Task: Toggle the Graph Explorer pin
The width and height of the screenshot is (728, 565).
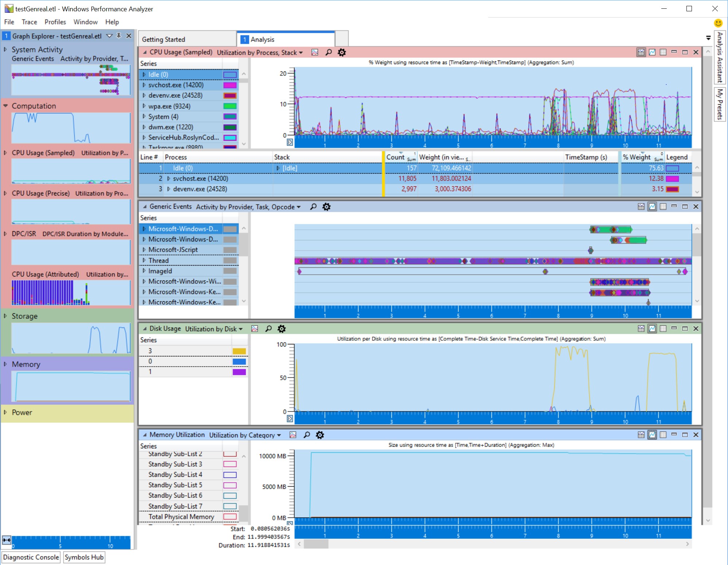Action: [x=119, y=36]
